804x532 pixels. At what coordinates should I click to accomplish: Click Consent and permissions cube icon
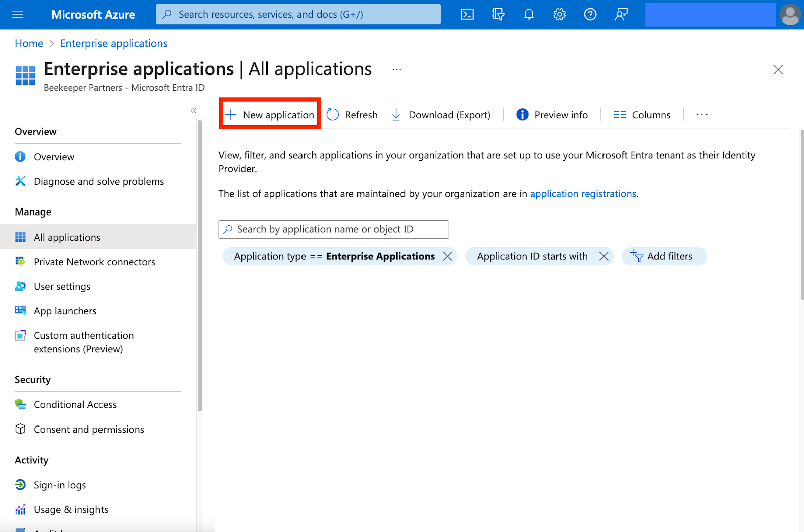20,429
